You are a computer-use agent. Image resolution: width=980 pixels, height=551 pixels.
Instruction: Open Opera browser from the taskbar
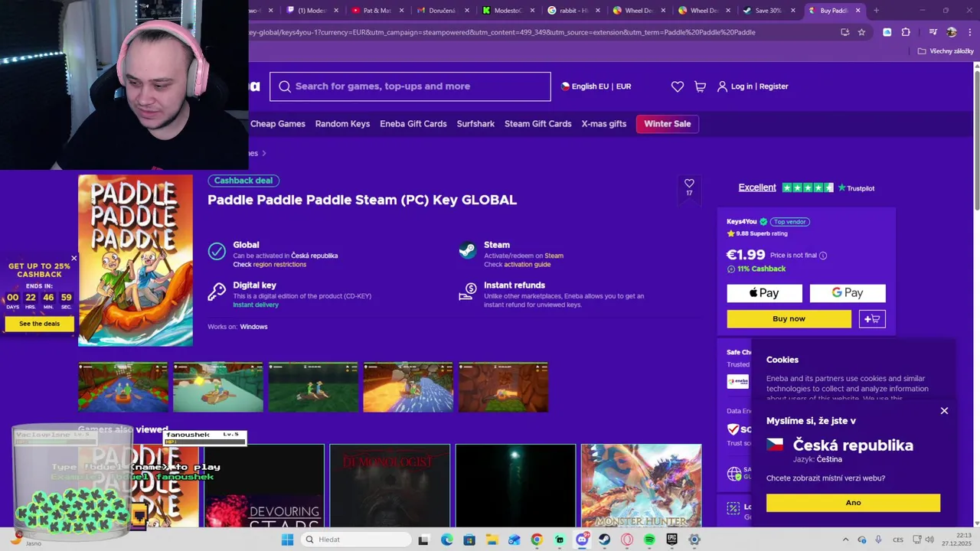(627, 540)
